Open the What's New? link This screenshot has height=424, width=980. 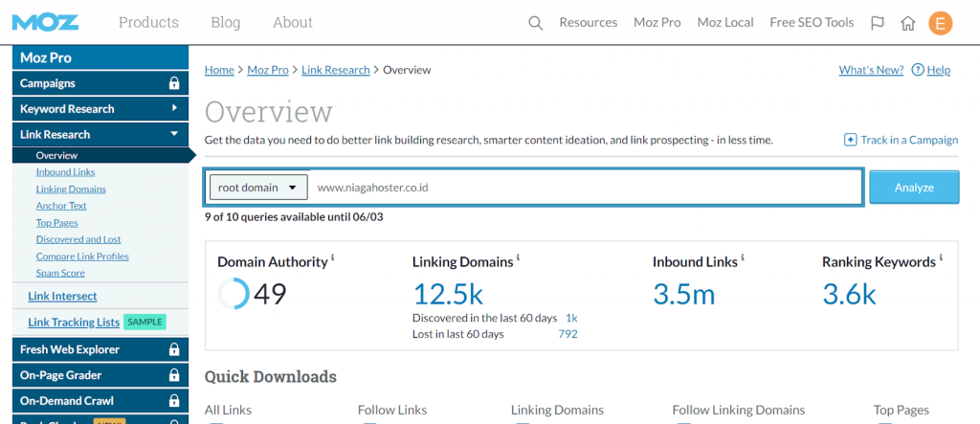pyautogui.click(x=871, y=70)
